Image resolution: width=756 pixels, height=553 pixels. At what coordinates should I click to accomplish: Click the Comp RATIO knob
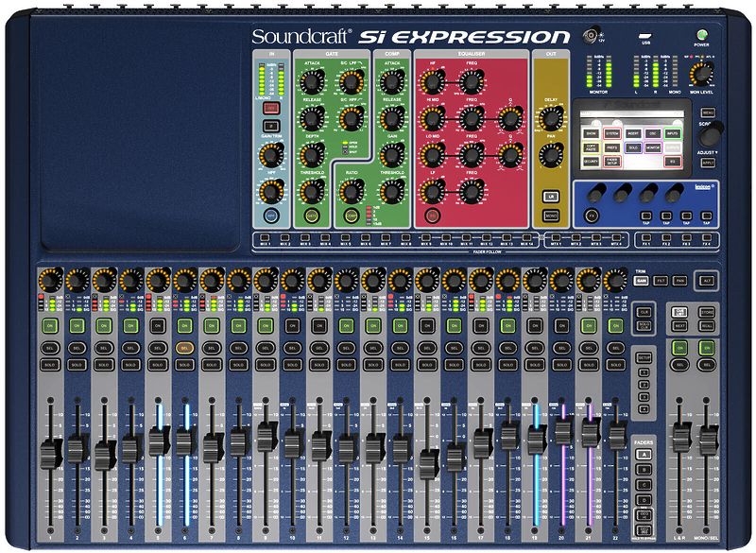[x=352, y=191]
